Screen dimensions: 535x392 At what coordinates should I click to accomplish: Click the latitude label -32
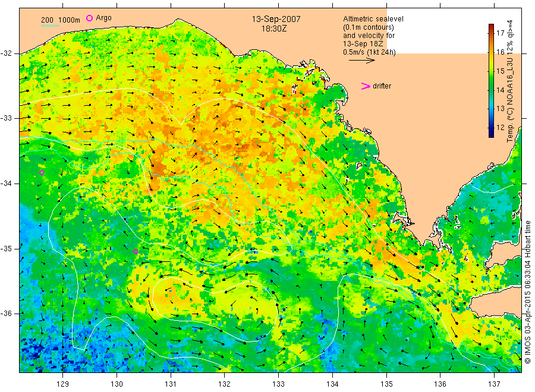(6, 53)
